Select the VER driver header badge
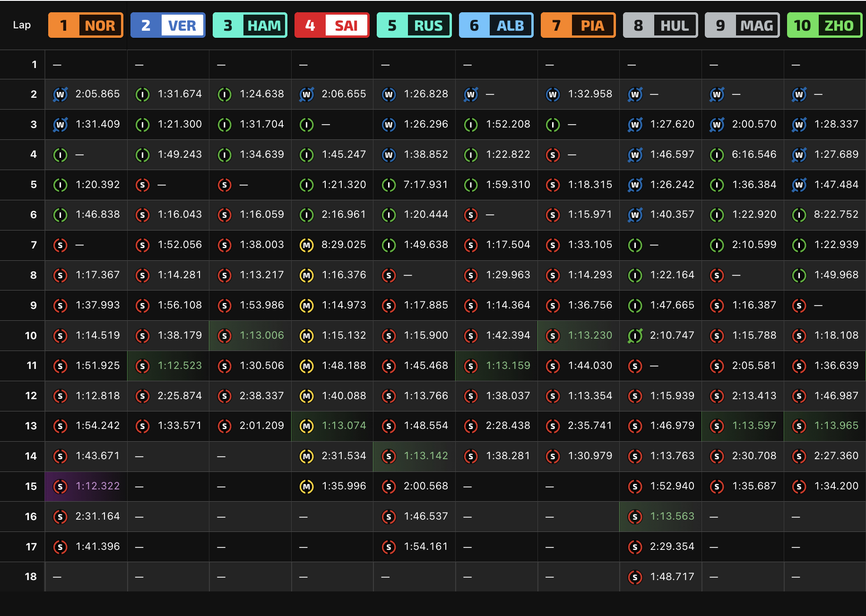Image resolution: width=866 pixels, height=616 pixels. 168,26
